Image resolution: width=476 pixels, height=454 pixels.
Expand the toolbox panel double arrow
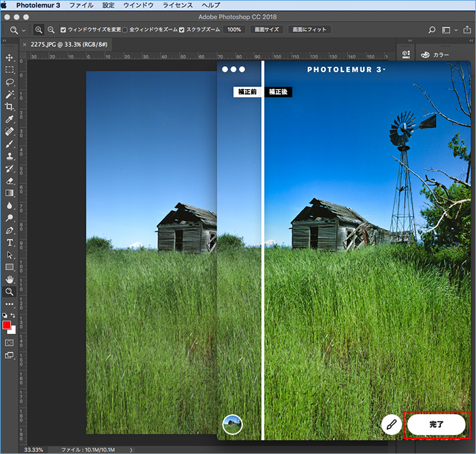(4, 40)
